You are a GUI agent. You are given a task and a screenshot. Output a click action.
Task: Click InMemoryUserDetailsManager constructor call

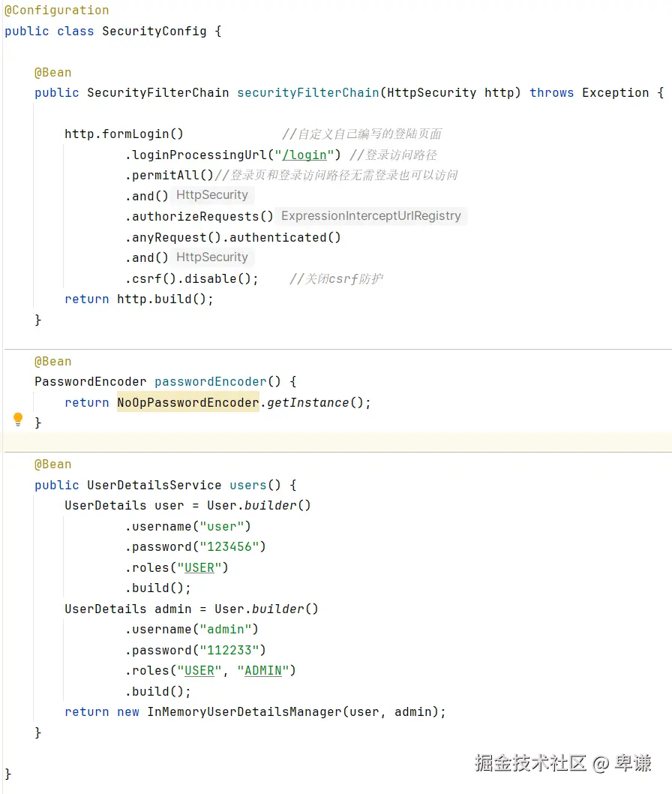pos(293,712)
